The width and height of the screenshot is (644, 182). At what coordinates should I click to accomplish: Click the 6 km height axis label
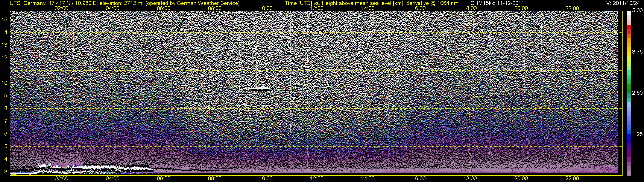coord(6,134)
